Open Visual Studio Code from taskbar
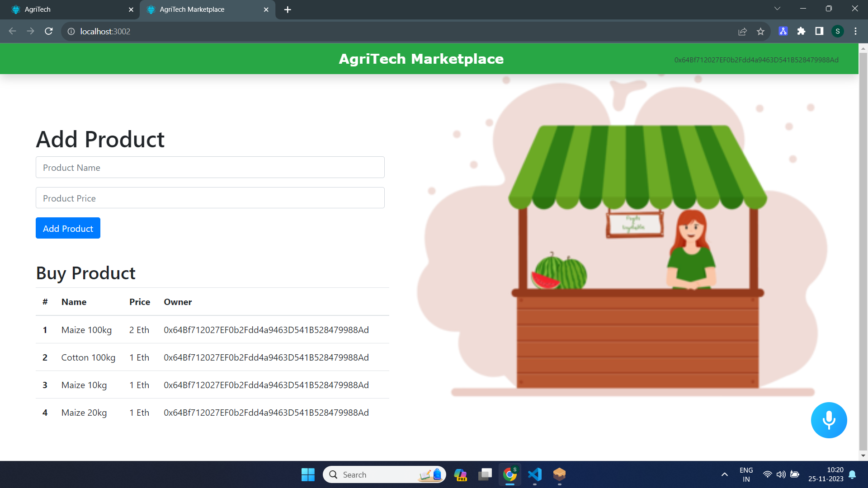868x488 pixels. tap(535, 474)
